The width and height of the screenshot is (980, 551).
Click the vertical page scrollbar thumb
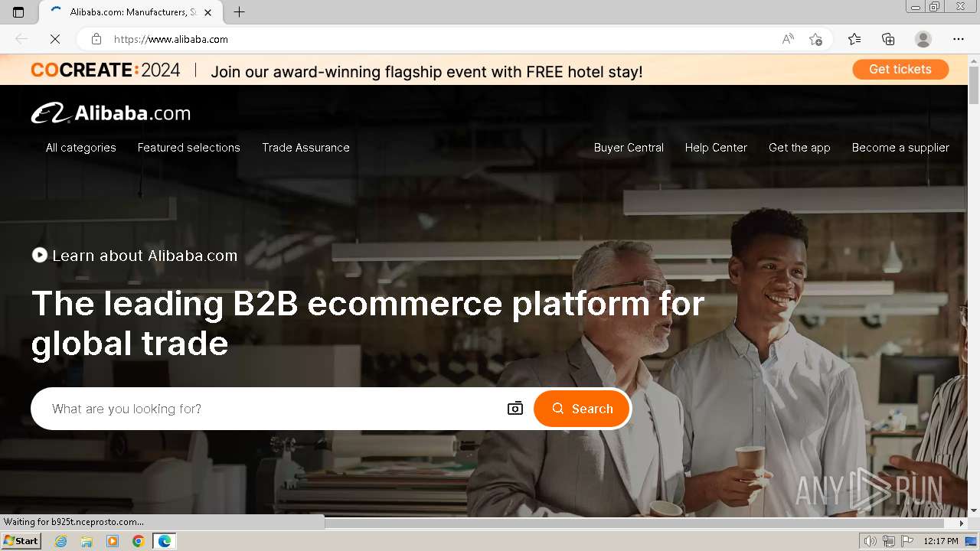974,86
